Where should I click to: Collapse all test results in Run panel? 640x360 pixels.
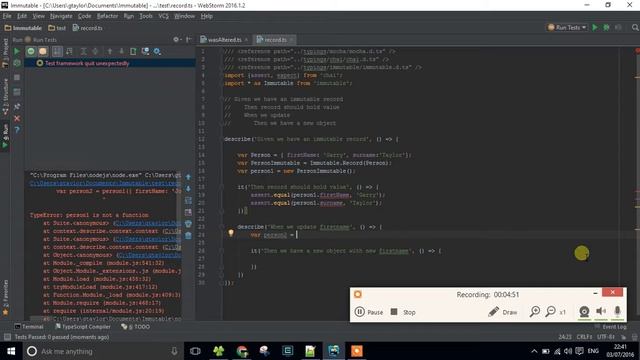[95, 51]
